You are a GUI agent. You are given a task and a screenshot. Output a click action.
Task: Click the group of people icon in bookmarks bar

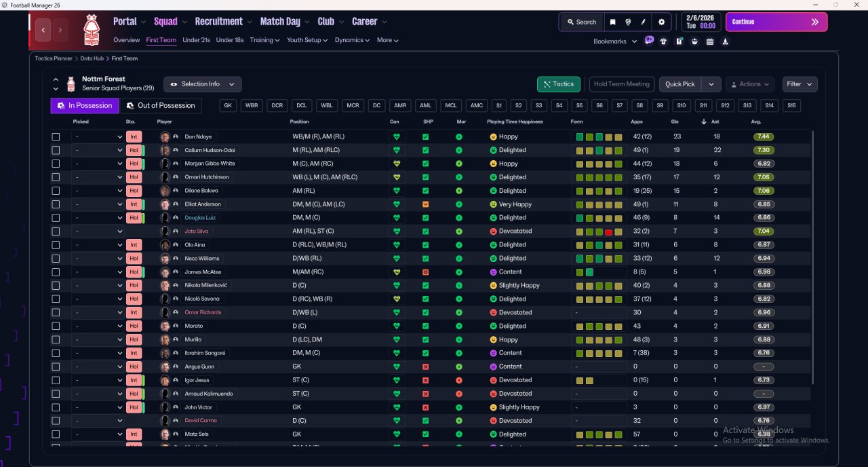pos(694,41)
